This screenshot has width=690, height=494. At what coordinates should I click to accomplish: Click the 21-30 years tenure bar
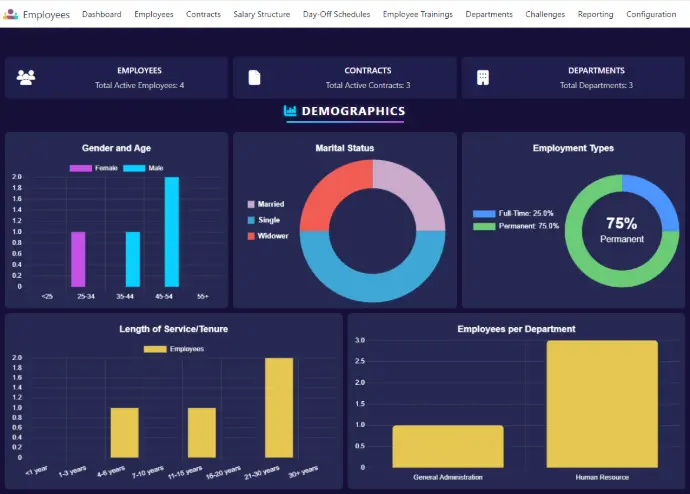279,408
